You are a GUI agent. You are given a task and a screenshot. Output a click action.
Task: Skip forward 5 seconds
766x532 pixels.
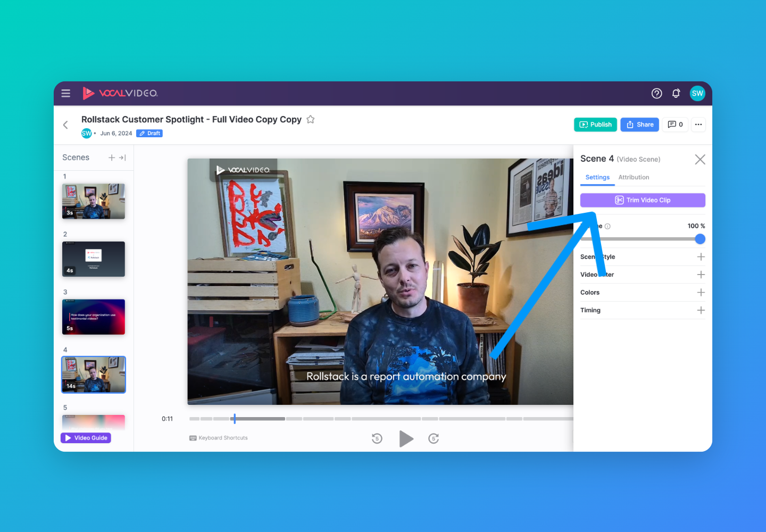pos(434,438)
